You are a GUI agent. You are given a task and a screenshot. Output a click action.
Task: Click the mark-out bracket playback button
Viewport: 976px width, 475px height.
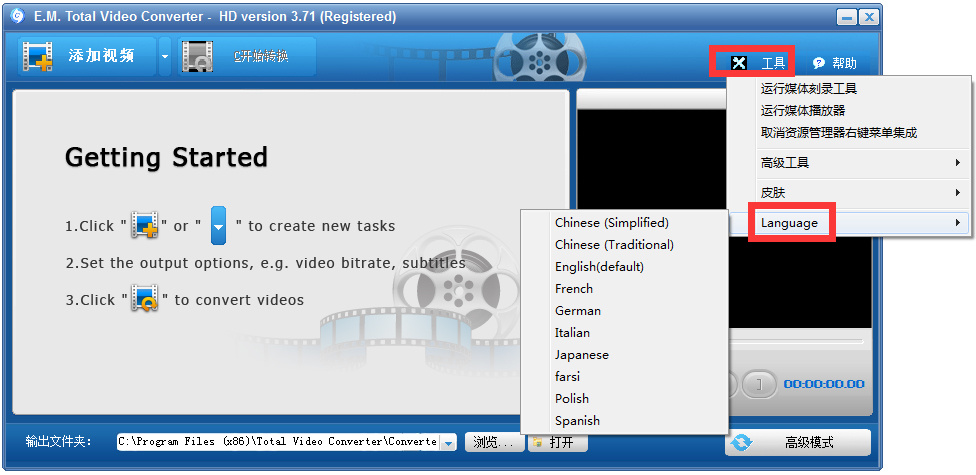[758, 384]
